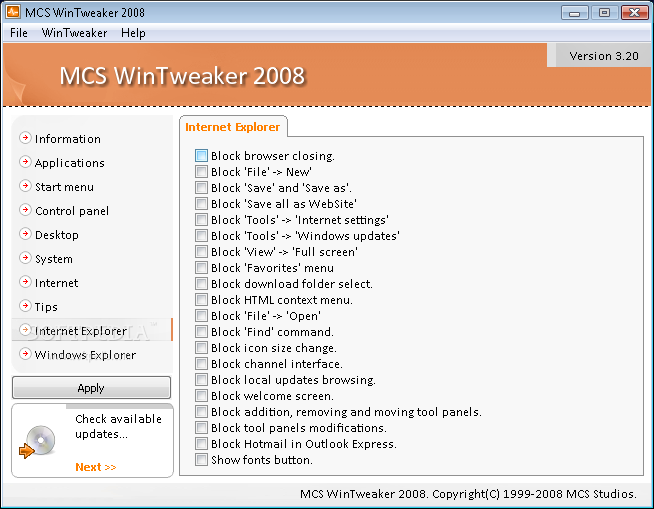The image size is (654, 509).
Task: Click the arrow icon beside Applications
Action: (25, 162)
